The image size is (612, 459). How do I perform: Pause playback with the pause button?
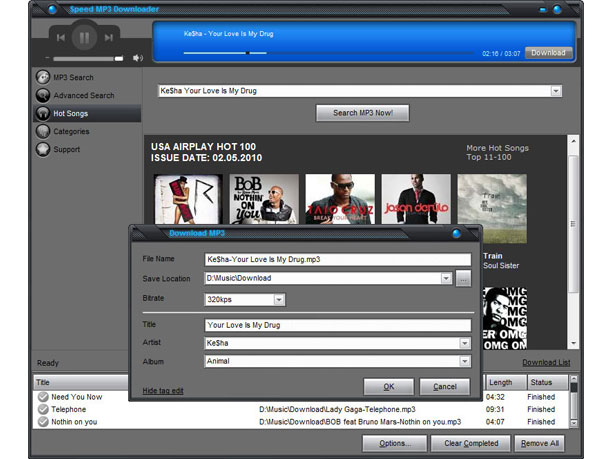click(84, 37)
